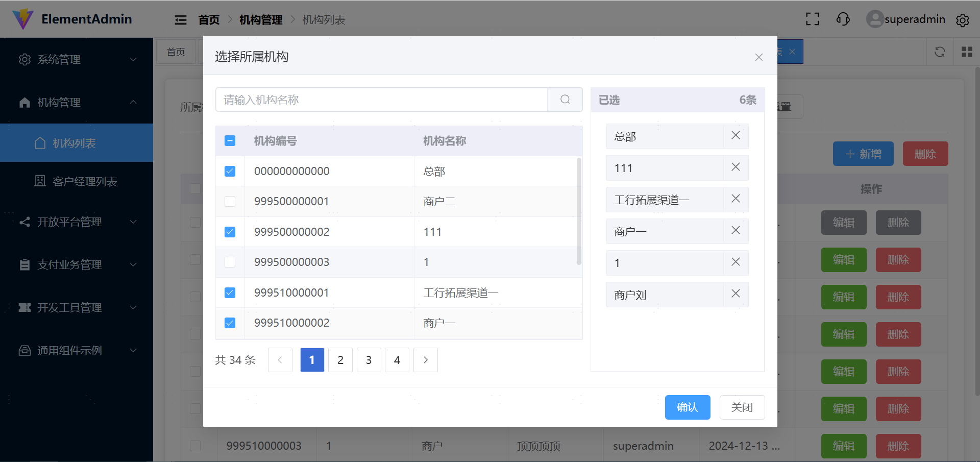Click the page right-edge scrollbar
The width and height of the screenshot is (980, 462).
(977, 231)
